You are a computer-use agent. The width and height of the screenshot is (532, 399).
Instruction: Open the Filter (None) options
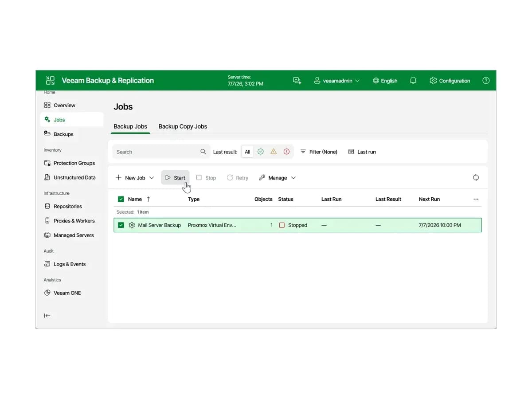tap(319, 152)
